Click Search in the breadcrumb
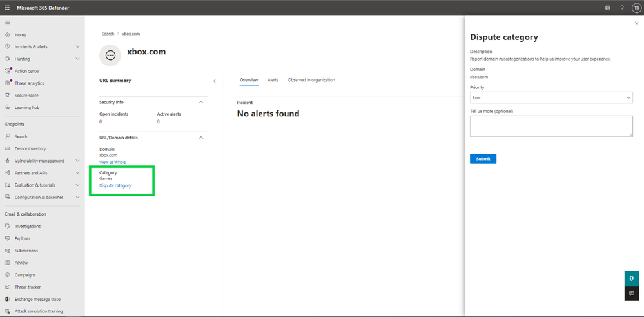This screenshot has width=644, height=317. [108, 34]
